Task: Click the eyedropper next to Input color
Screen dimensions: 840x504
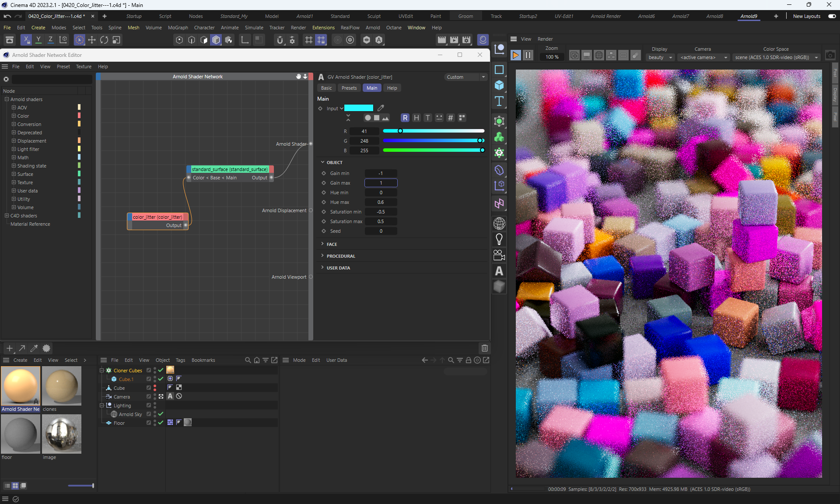Action: click(381, 108)
